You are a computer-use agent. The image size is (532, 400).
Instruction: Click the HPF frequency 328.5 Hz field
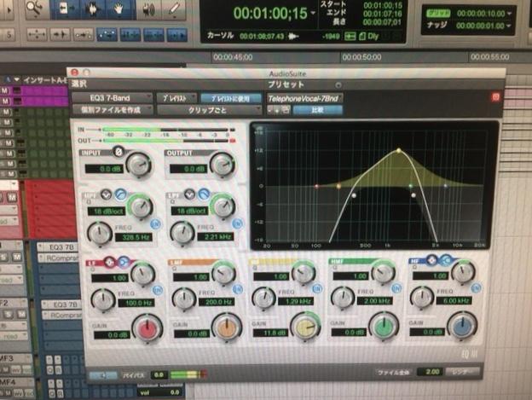135,237
